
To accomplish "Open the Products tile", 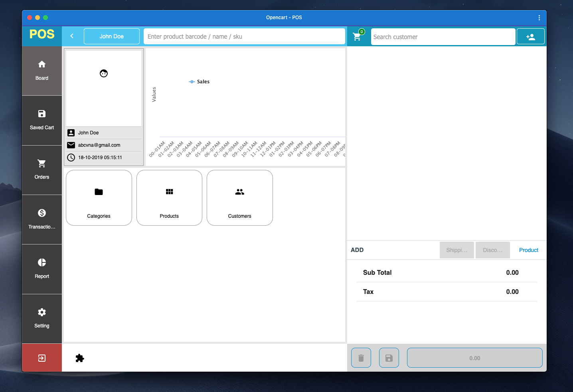I will point(169,198).
